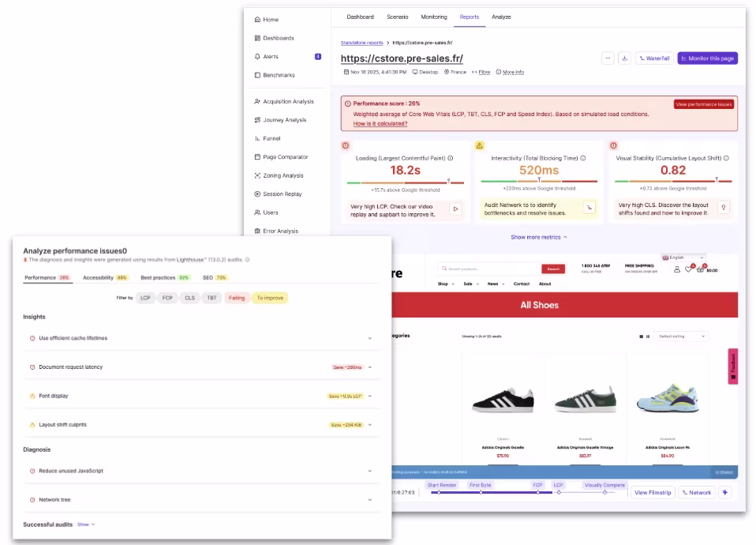Click the LCP video replay play icon

455,209
